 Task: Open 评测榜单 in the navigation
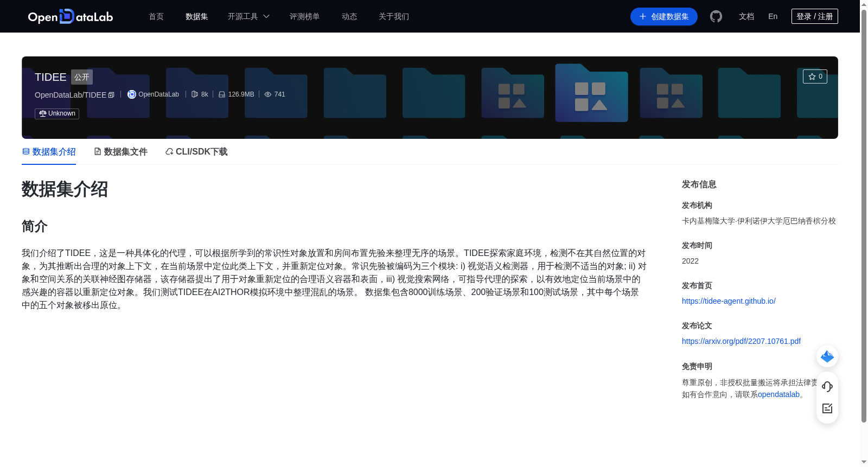click(x=304, y=16)
